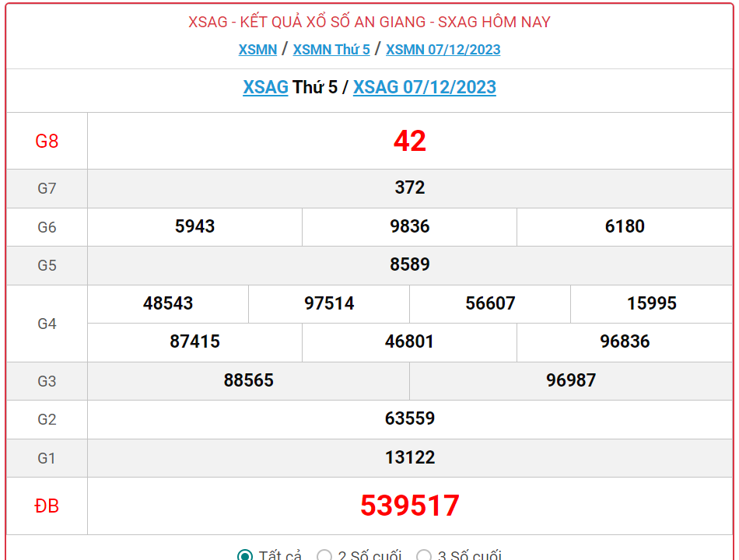Click the G5 result 8589
The width and height of the screenshot is (739, 560).
click(409, 264)
